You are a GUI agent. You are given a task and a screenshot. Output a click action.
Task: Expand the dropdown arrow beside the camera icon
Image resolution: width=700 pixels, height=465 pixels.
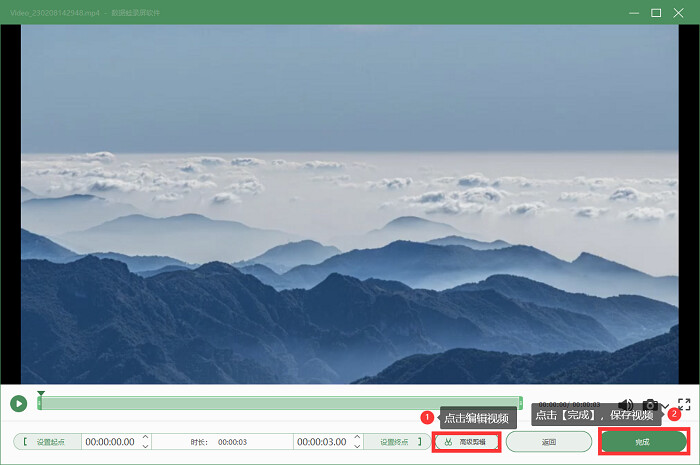[x=664, y=406]
